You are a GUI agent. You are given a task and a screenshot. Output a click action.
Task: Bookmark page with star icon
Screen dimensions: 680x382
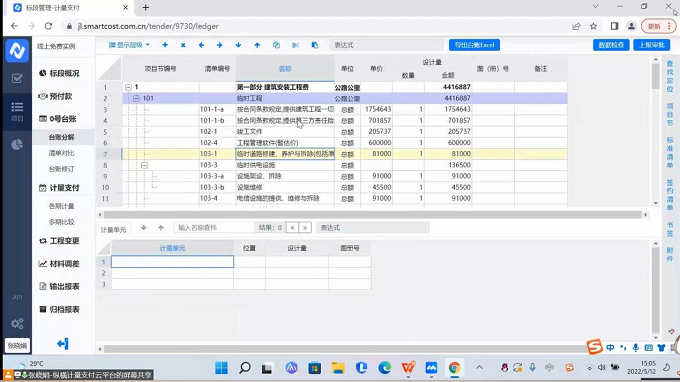click(593, 26)
